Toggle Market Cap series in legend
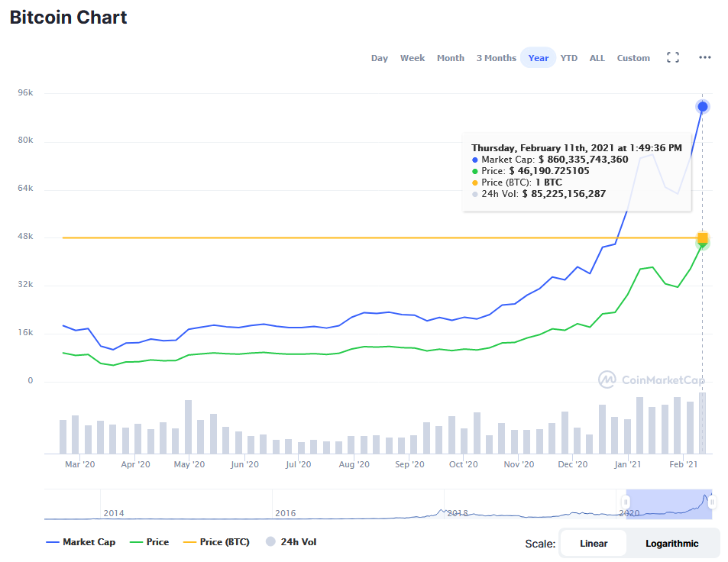Image resolution: width=728 pixels, height=562 pixels. coord(80,542)
